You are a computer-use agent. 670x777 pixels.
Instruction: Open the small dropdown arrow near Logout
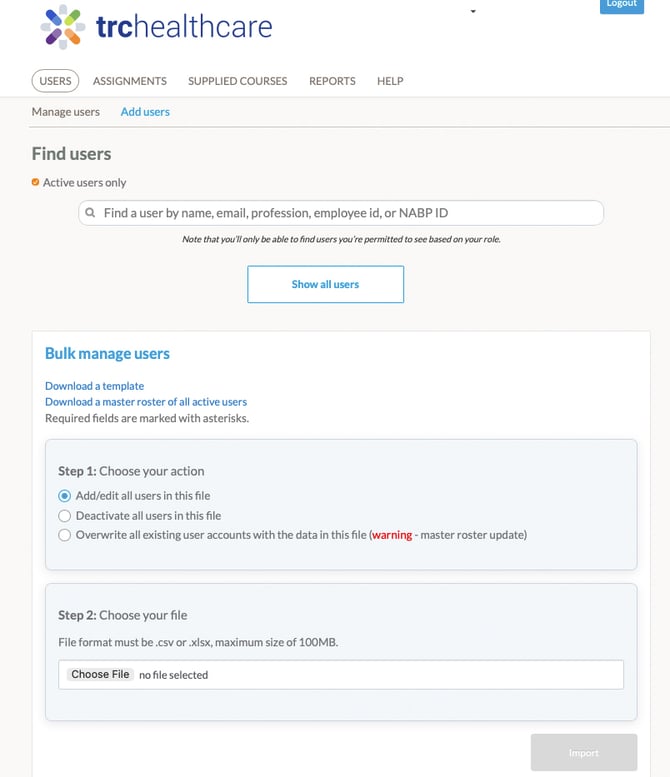coord(473,11)
